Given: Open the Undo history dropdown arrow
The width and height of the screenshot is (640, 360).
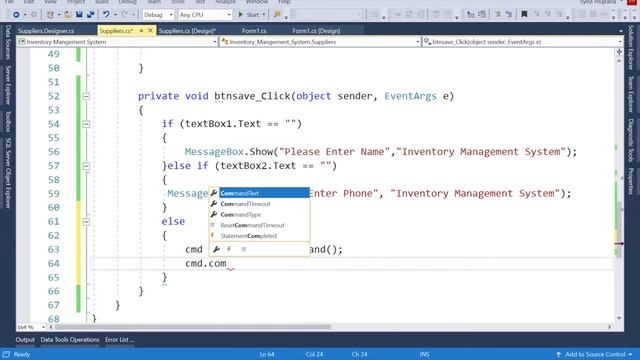Looking at the screenshot, I should tap(115, 15).
